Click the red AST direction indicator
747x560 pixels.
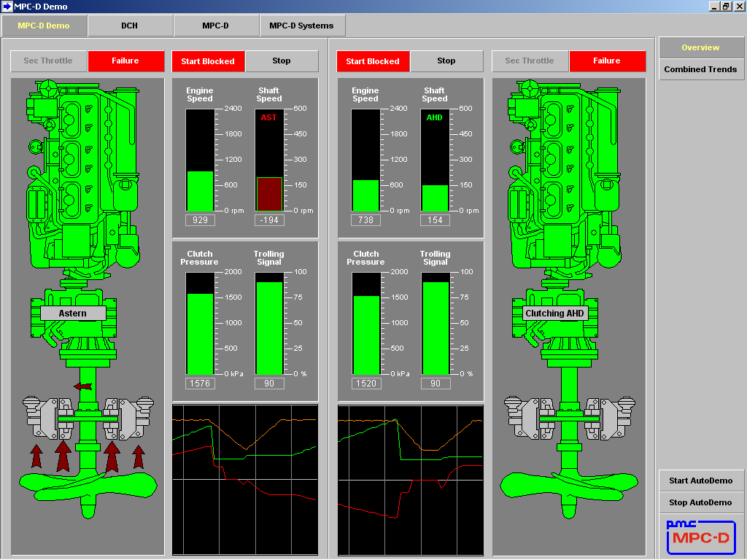click(268, 117)
